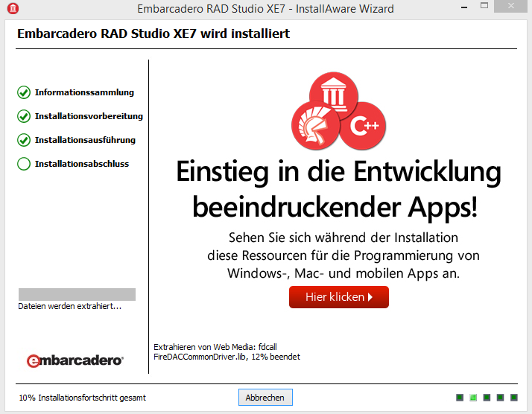Viewport: 532px width, 414px height.
Task: Click green checkmark beside Informationssammlung
Action: tap(24, 92)
